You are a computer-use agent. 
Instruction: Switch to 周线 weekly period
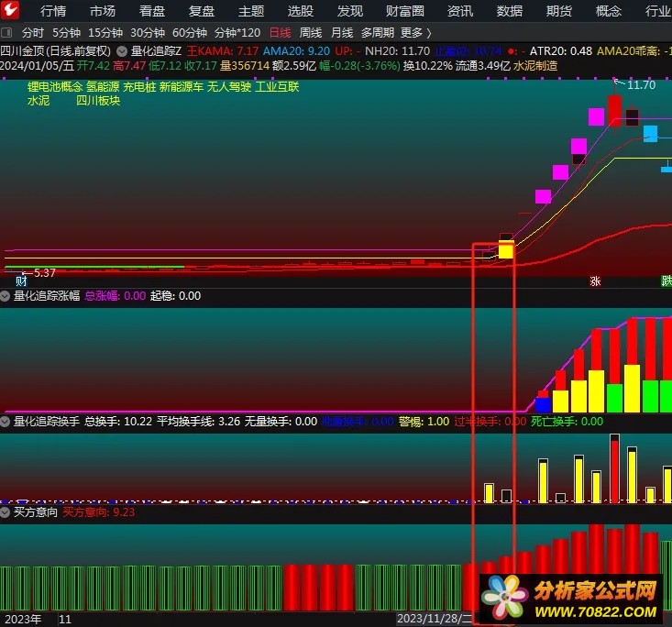[311, 33]
